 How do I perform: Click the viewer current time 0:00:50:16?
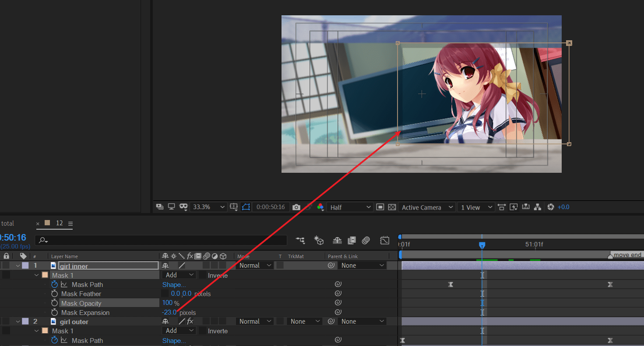271,207
